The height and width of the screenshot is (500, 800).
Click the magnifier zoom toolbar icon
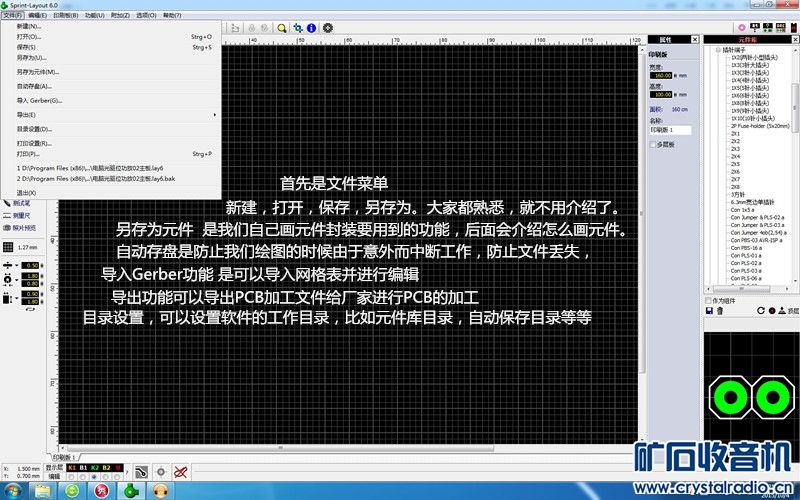[x=282, y=28]
